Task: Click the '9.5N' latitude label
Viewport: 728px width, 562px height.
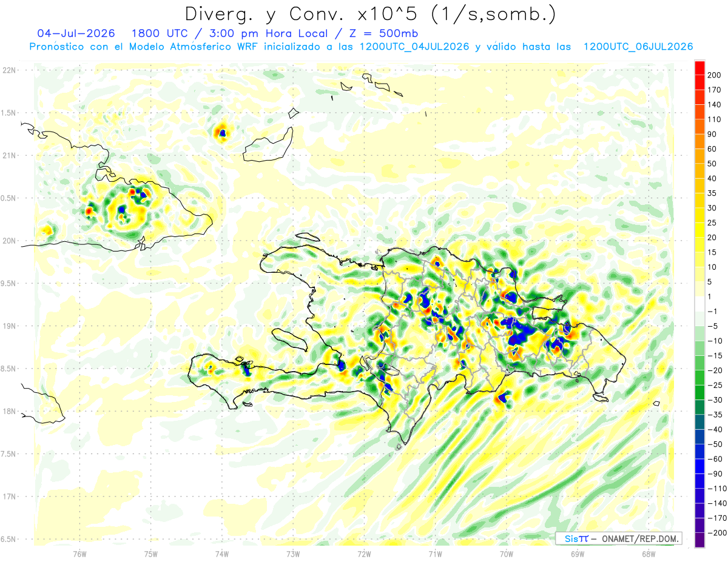Action: tap(8, 283)
